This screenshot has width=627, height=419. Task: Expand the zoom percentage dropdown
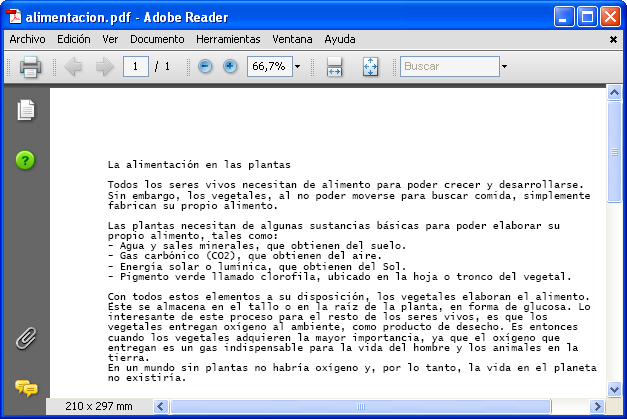(297, 67)
